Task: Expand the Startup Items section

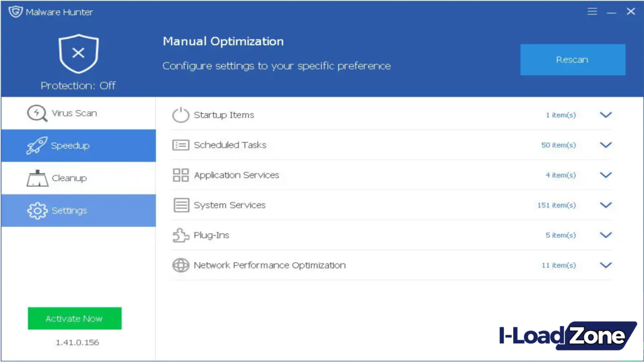Action: [x=606, y=115]
